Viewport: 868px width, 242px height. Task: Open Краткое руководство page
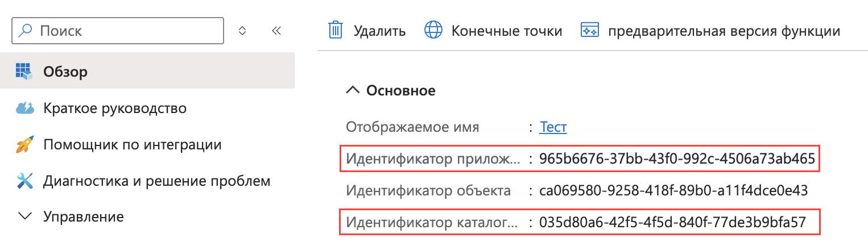coord(115,108)
